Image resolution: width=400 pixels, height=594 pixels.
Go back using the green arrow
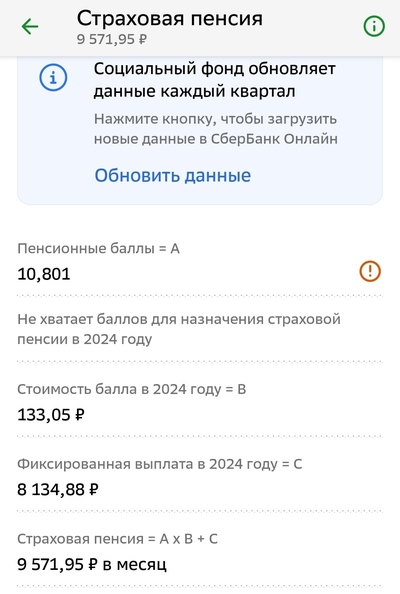(30, 27)
